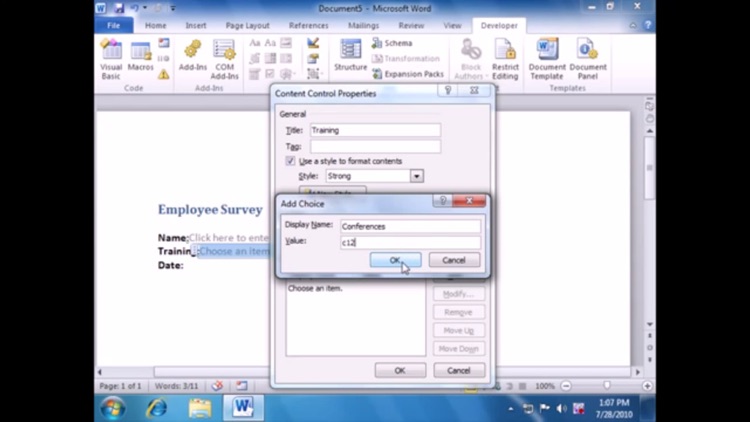Click the clock showing 1:07 PM
750x422 pixels.
click(614, 402)
